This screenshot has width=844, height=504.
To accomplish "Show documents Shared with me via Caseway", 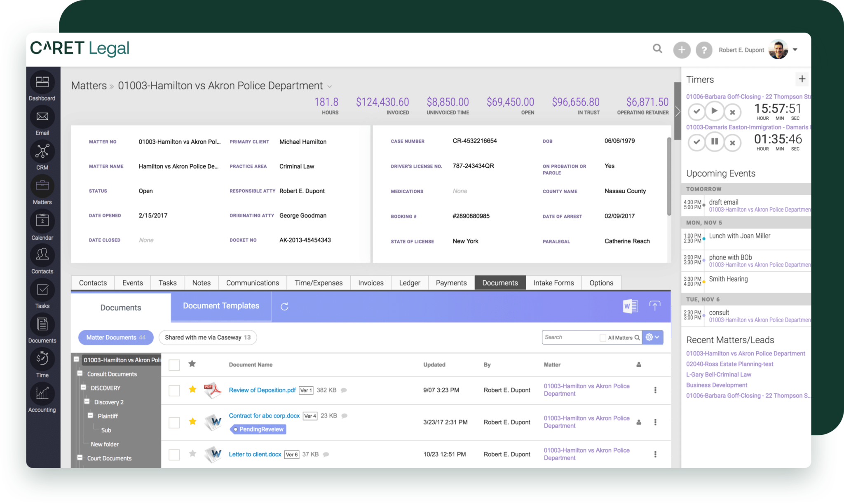I will pyautogui.click(x=208, y=337).
